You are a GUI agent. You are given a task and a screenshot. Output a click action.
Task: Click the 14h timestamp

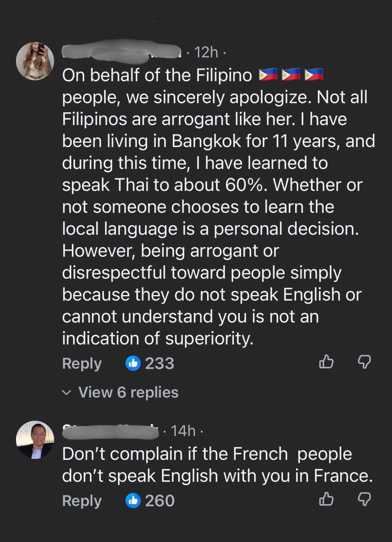click(x=183, y=431)
